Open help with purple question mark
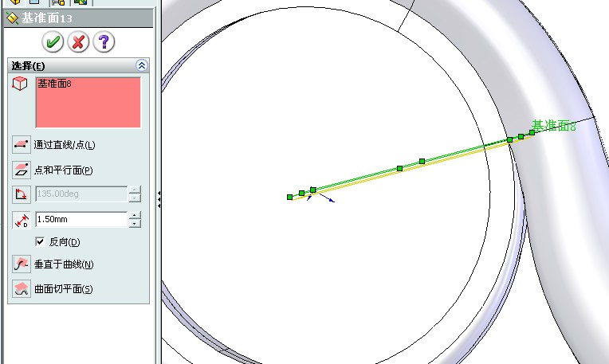Viewport: 609px width, 364px height. pos(104,41)
